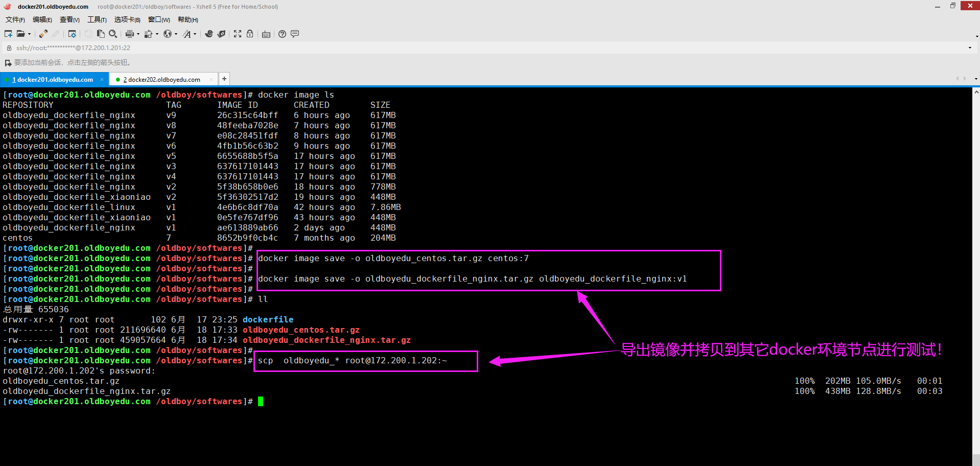Add new tab with plus button
Screen dimensions: 980x466
pyautogui.click(x=224, y=79)
